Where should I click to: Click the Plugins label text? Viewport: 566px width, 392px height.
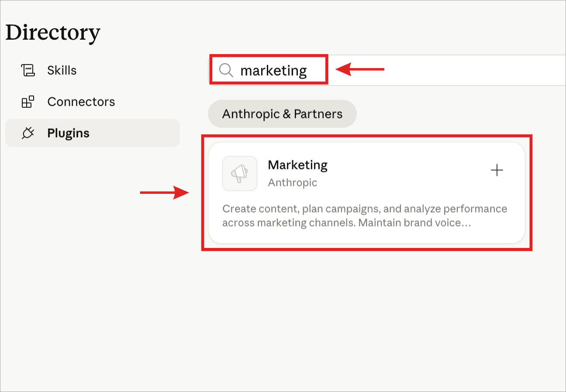[x=69, y=133]
